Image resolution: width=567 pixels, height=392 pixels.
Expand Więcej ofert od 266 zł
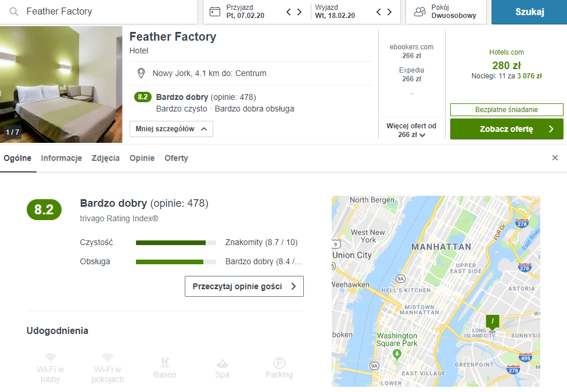(411, 130)
